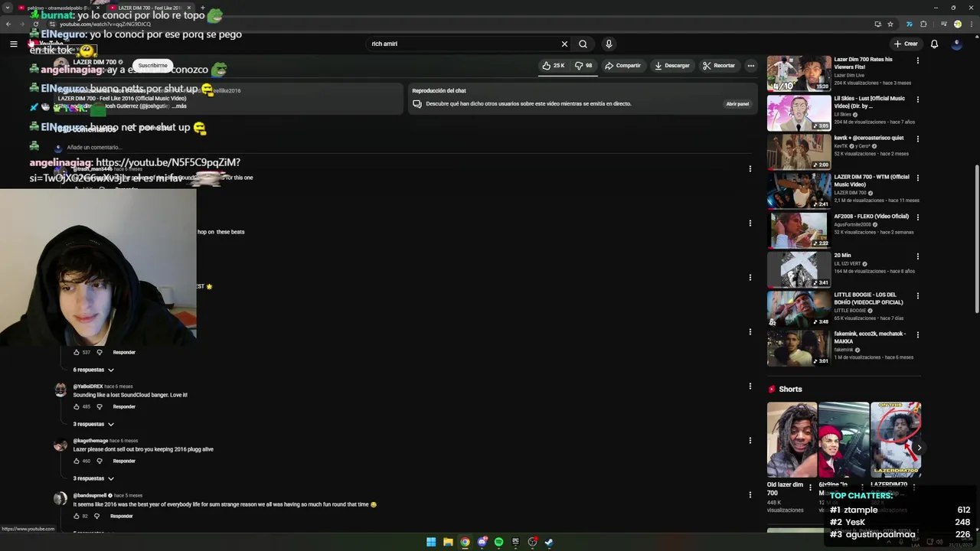The height and width of the screenshot is (551, 980).
Task: Open the chat replay with Abrir panel
Action: [737, 104]
